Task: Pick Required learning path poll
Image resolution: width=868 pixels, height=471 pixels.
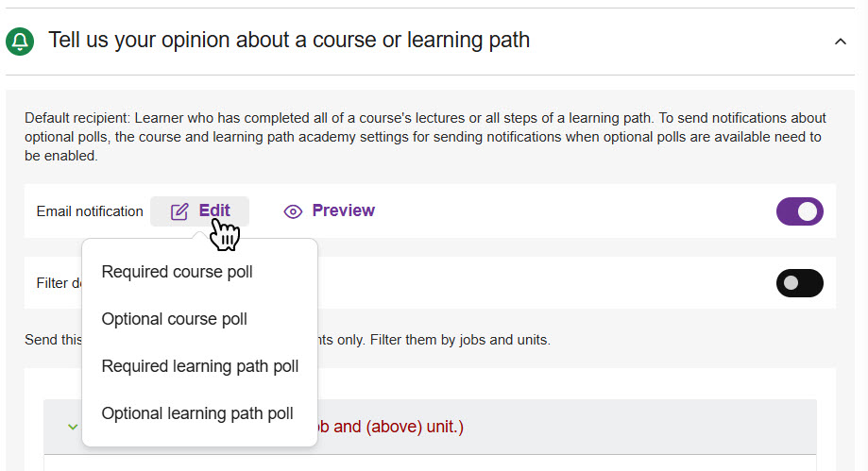Action: (x=199, y=366)
